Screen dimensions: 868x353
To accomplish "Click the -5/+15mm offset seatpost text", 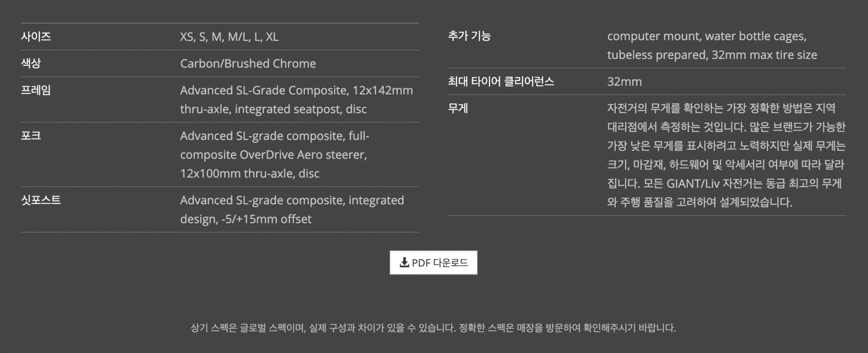I will [266, 219].
